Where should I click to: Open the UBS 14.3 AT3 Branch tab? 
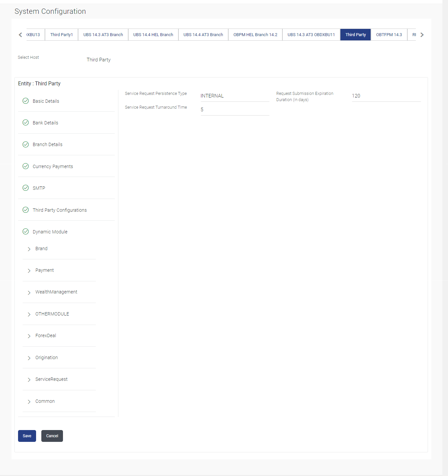[103, 35]
